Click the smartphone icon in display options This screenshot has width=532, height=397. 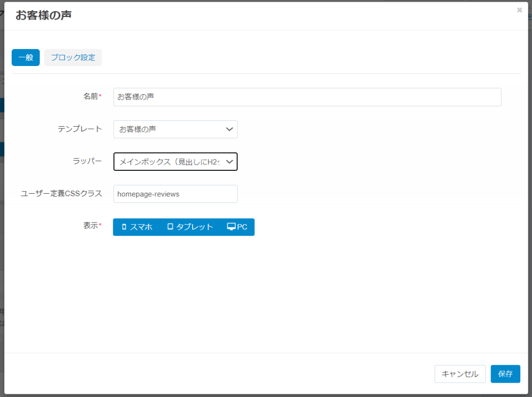point(124,227)
